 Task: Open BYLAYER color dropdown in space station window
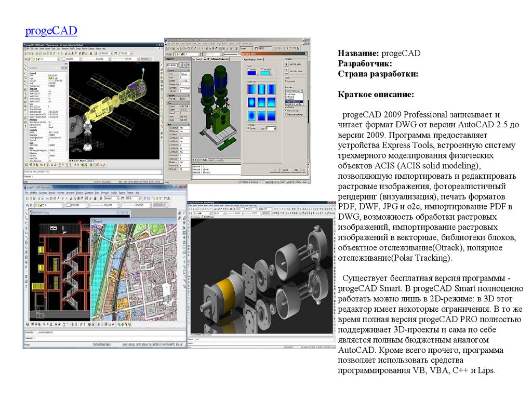(x=72, y=59)
